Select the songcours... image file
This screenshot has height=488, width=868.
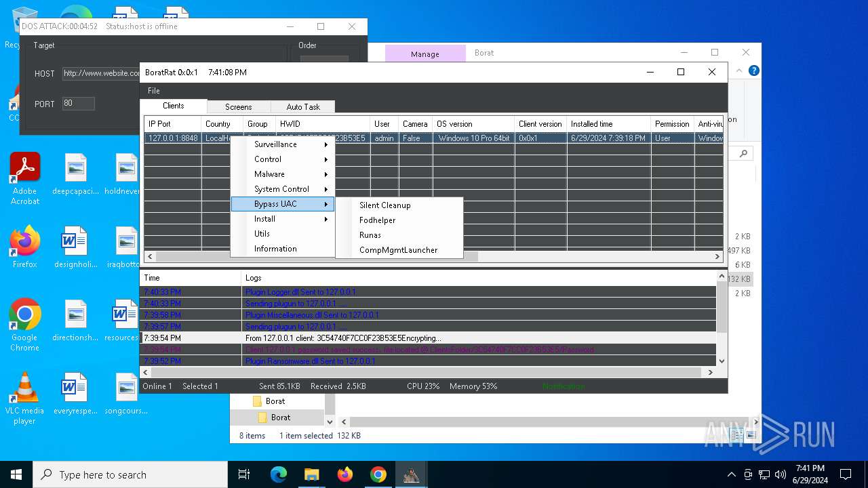click(x=126, y=394)
